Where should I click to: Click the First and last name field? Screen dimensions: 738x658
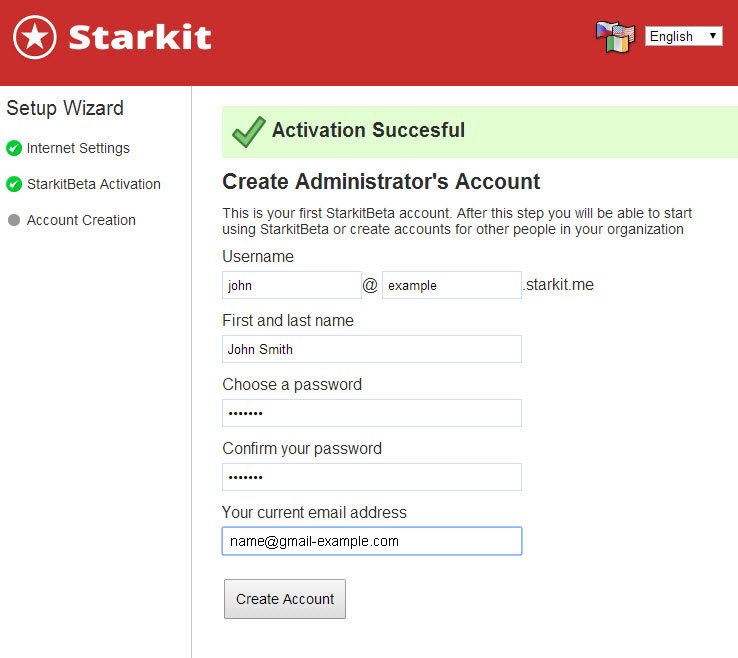(x=372, y=349)
